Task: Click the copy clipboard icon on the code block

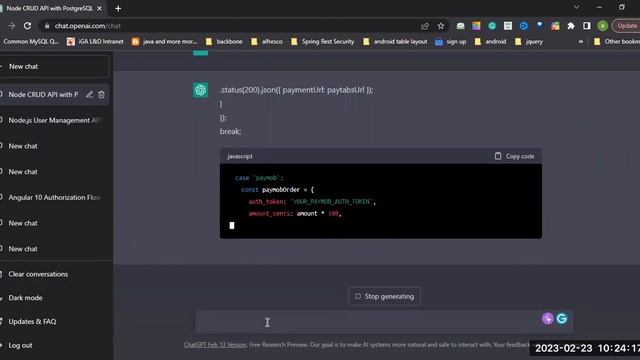Action: point(498,156)
